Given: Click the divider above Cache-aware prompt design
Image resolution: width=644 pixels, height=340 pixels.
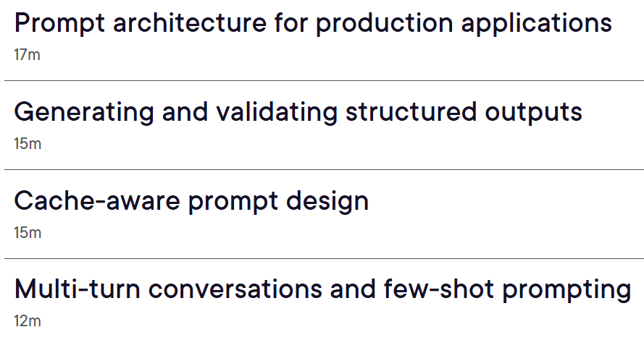Looking at the screenshot, I should click(324, 169).
